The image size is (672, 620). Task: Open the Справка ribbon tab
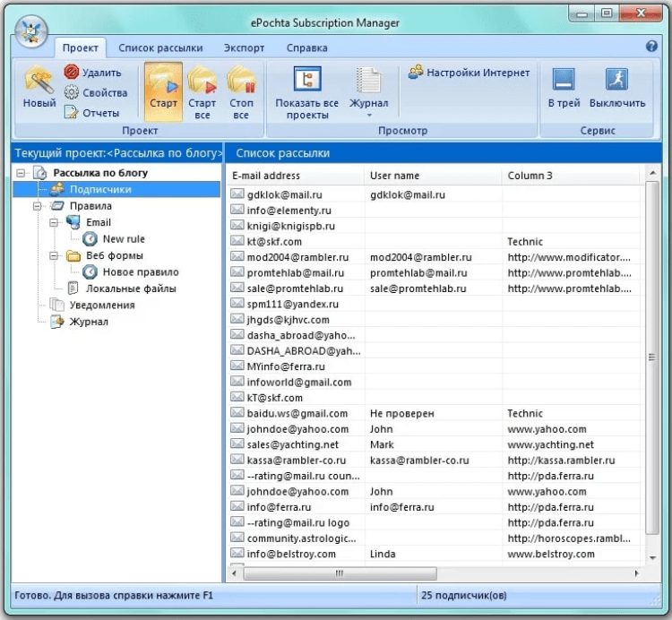click(x=306, y=48)
